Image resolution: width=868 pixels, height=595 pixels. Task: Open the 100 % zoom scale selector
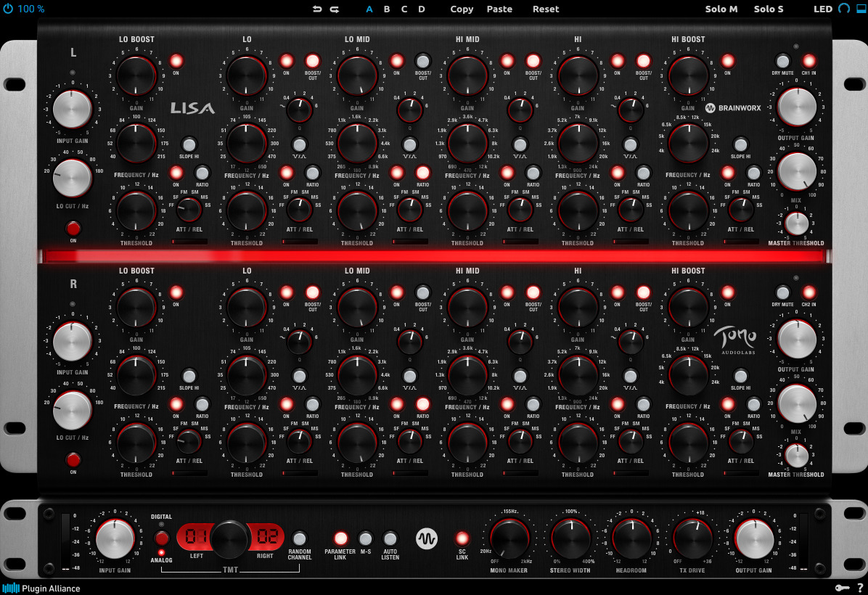(30, 9)
